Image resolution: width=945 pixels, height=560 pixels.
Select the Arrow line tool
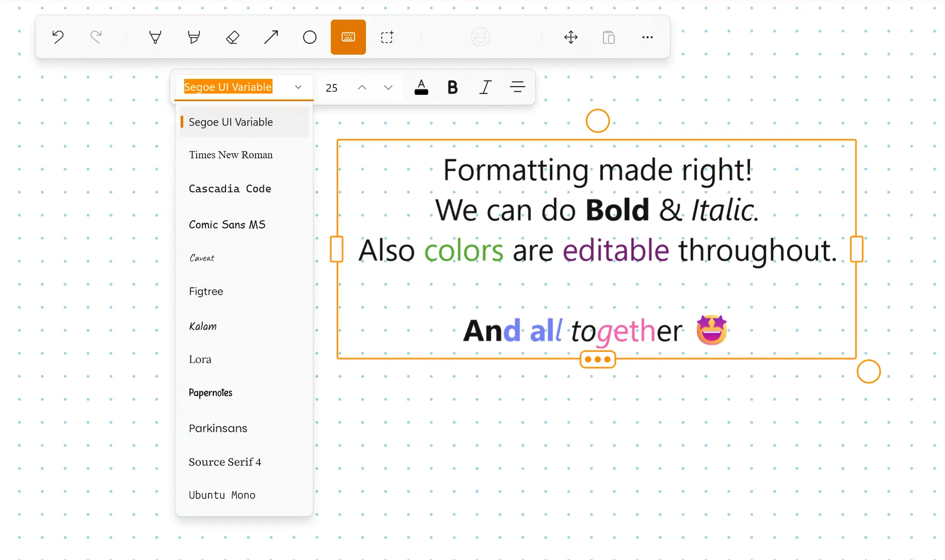[271, 37]
